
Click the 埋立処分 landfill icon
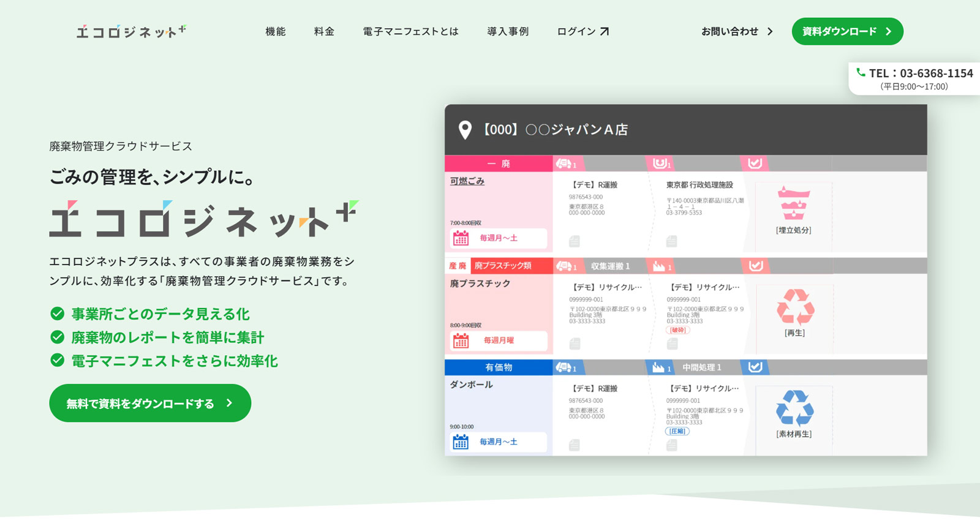coord(794,203)
